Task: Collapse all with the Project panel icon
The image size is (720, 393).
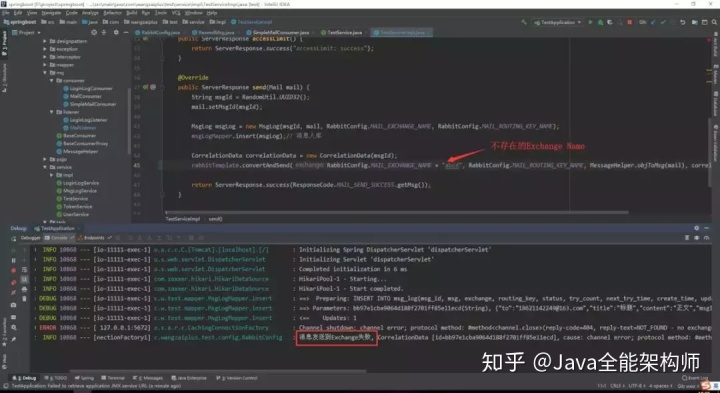Action: (104, 33)
